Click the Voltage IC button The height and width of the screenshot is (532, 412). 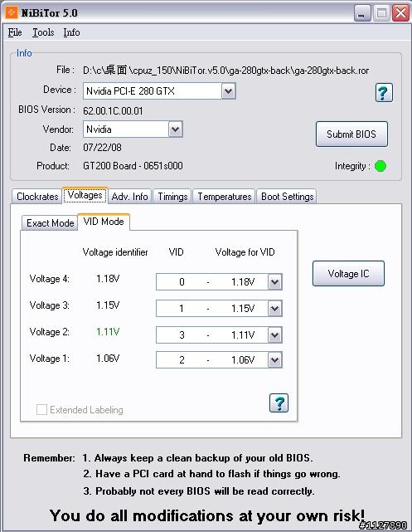pyautogui.click(x=348, y=273)
